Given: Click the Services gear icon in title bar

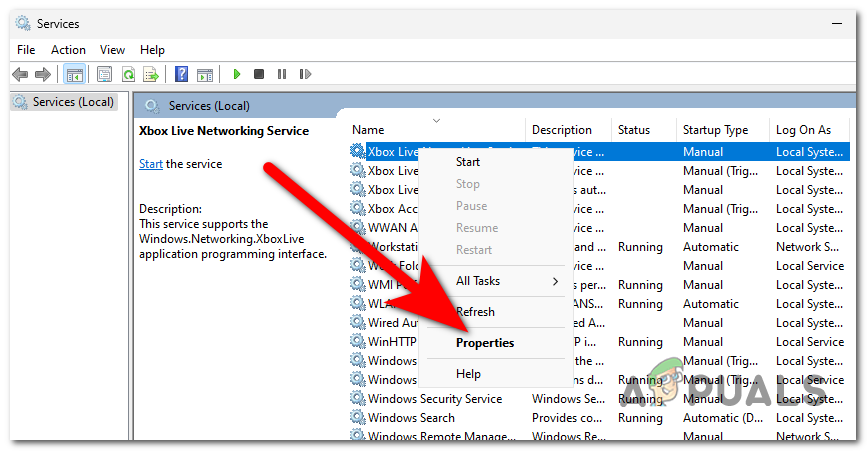Looking at the screenshot, I should (x=23, y=23).
